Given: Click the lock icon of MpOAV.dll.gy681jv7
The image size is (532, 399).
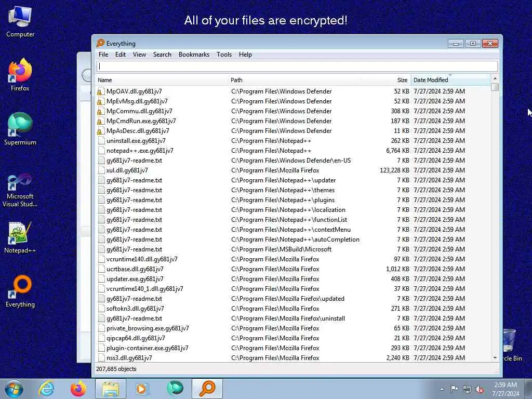Looking at the screenshot, I should (100, 91).
